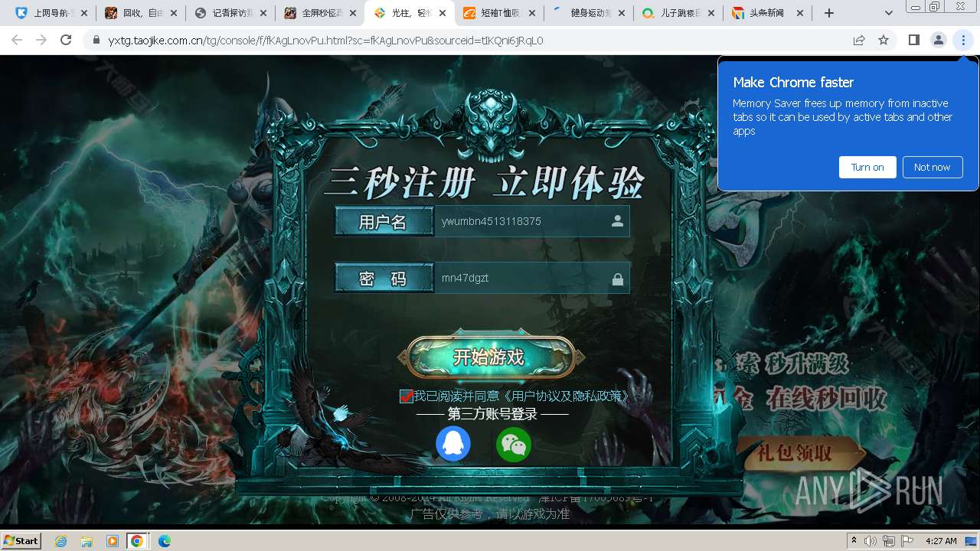Click the taskbar clock showing 4:27 AM
This screenshot has height=551, width=980.
coord(941,541)
